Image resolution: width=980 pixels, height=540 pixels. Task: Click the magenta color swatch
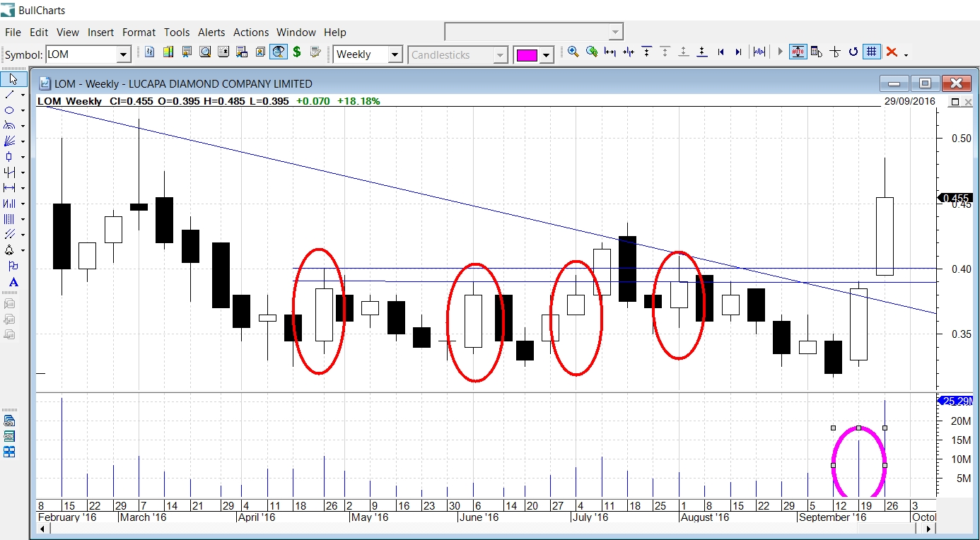point(526,55)
